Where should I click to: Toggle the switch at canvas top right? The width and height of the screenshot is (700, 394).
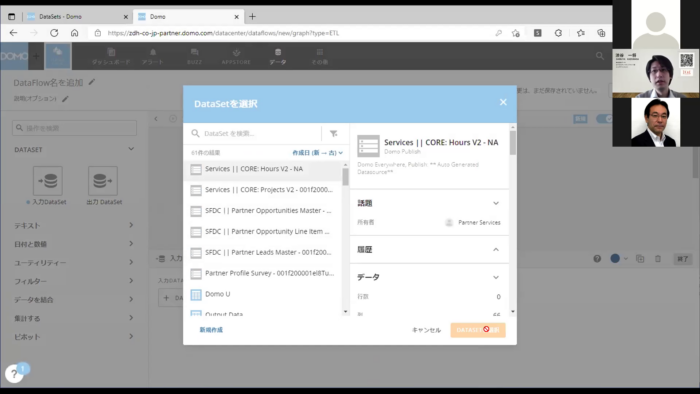[604, 119]
